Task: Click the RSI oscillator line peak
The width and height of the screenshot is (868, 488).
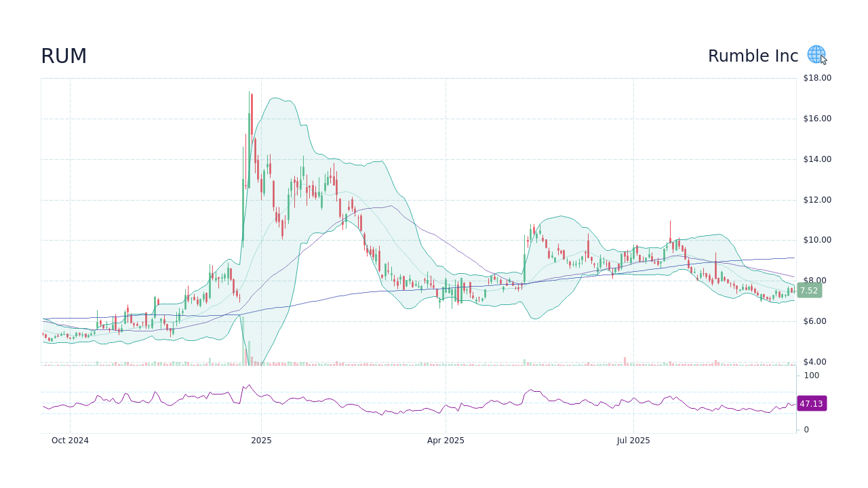Action: [250, 384]
